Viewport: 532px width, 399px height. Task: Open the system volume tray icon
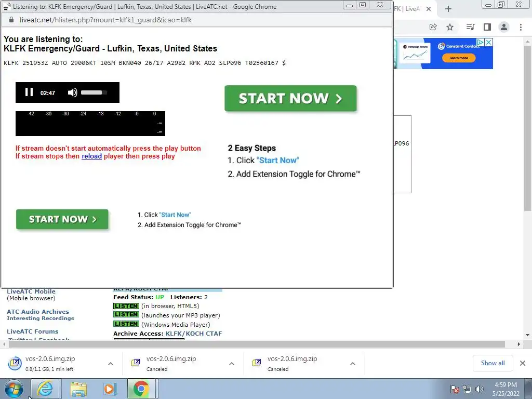[x=480, y=389]
